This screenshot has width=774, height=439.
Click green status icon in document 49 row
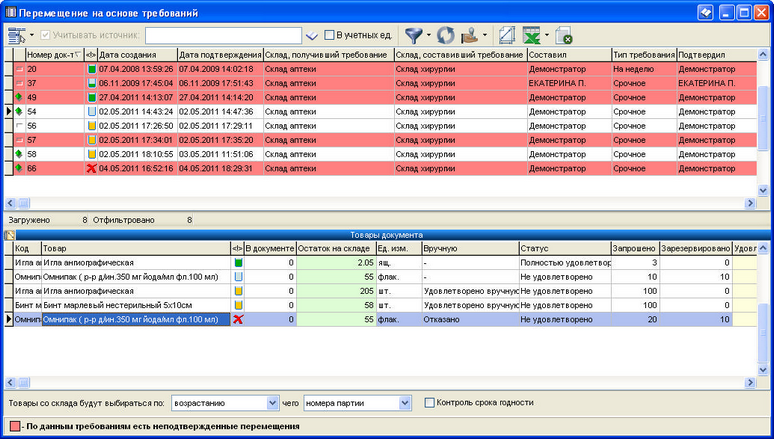point(91,97)
